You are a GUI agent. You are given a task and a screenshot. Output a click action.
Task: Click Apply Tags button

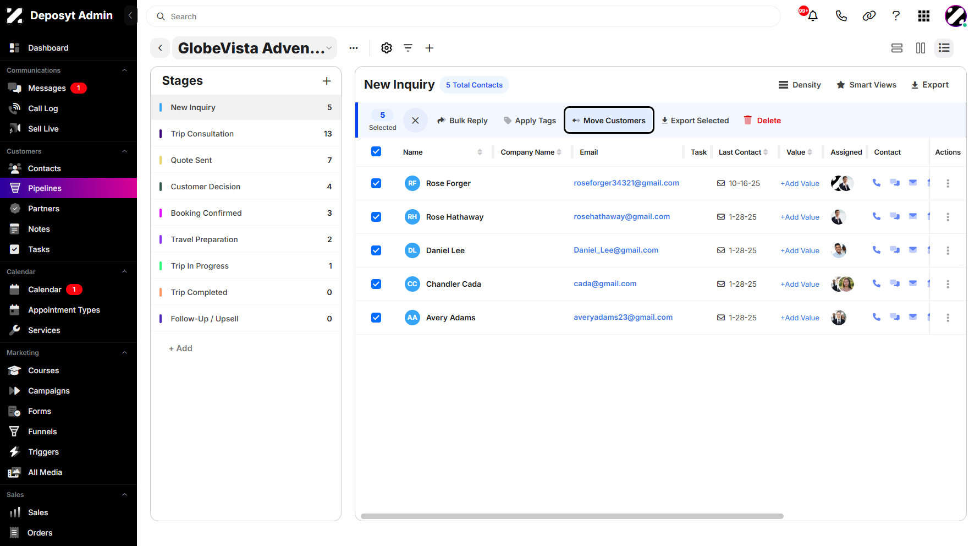[530, 121]
